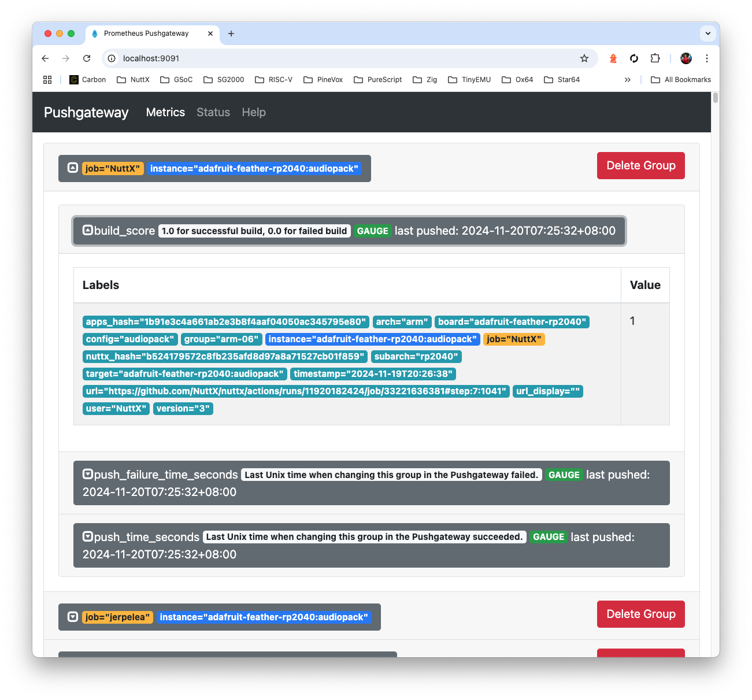The image size is (752, 700).
Task: Click the arch="arm" label badge
Action: click(x=402, y=322)
